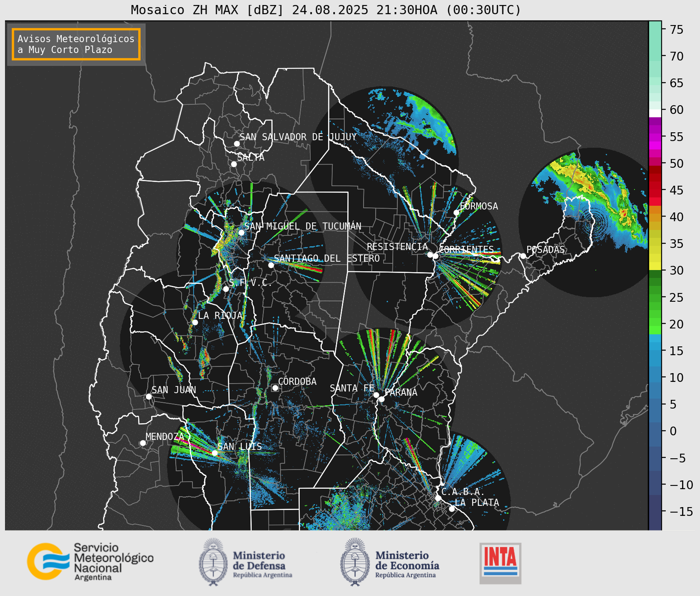This screenshot has width=700, height=596.
Task: Click the Corrientes city dot
Action: pos(435,256)
